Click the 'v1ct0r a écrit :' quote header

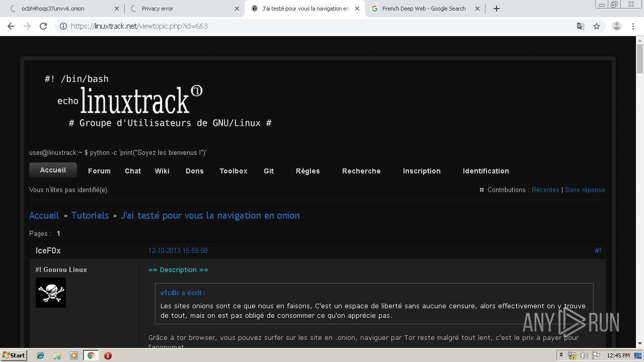183,293
